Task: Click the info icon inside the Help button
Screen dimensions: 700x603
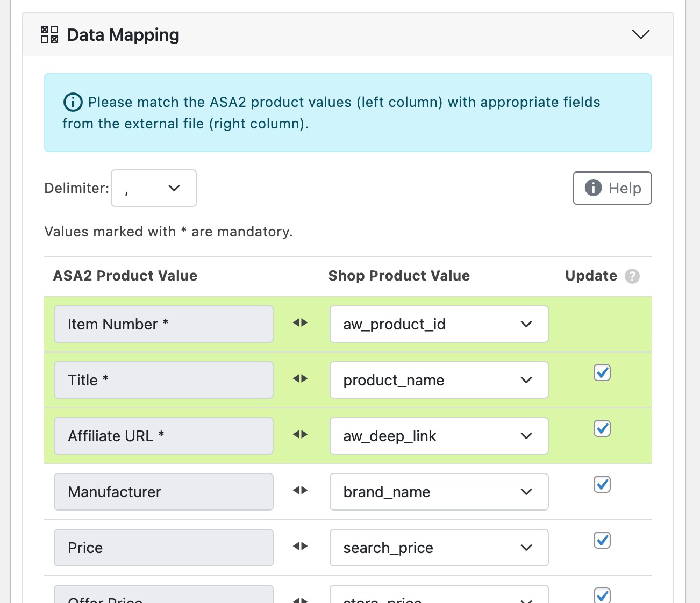Action: coord(592,188)
